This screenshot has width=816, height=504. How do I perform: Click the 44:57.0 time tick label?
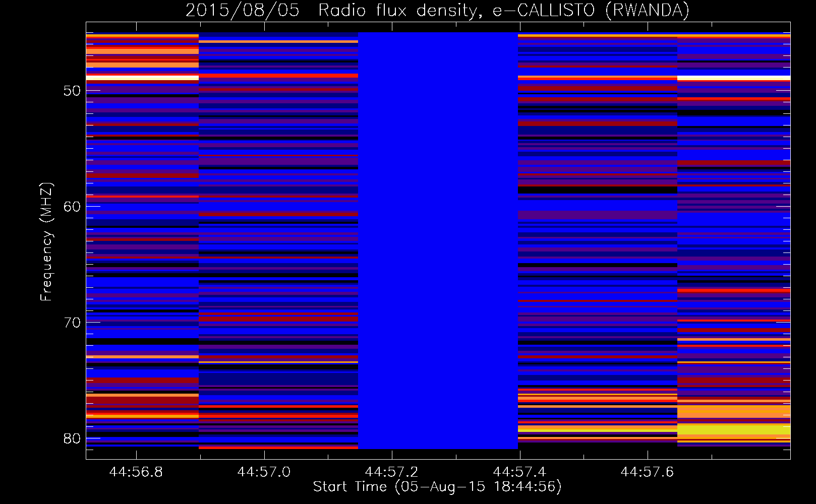264,472
